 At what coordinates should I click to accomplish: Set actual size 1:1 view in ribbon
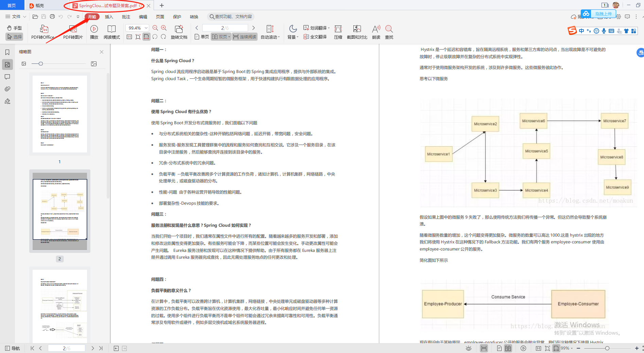point(129,37)
